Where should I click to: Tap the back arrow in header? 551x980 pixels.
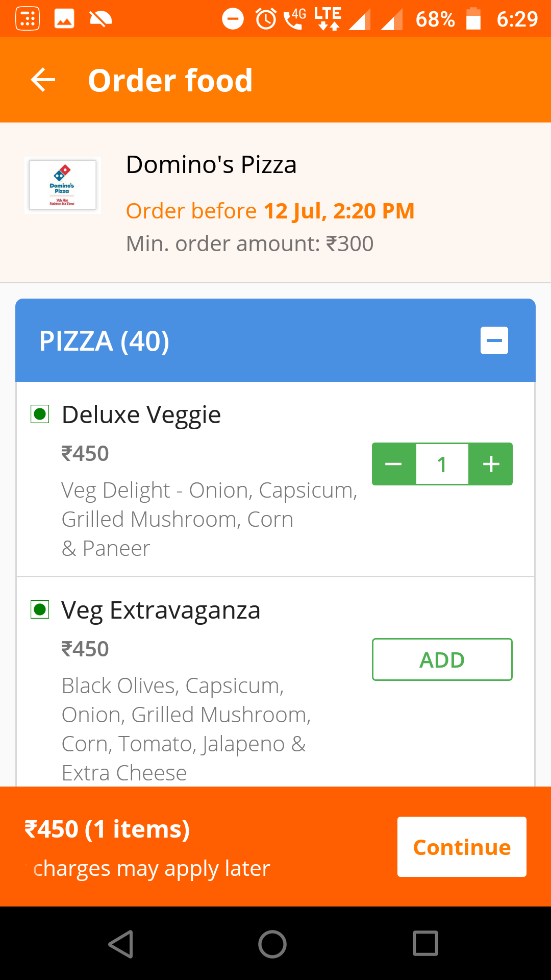click(x=43, y=80)
